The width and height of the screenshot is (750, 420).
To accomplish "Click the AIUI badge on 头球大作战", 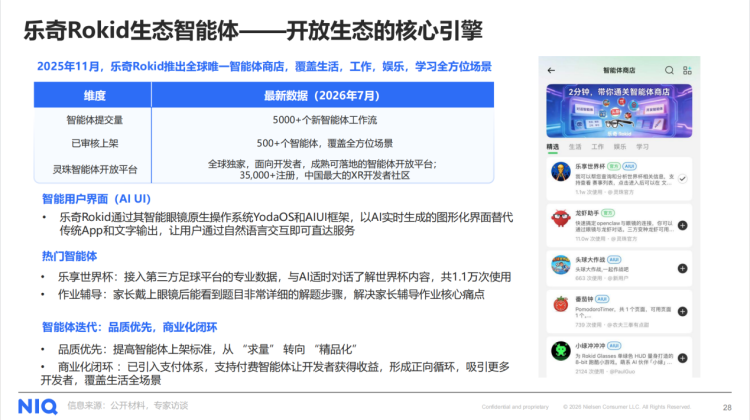I will click(x=614, y=260).
